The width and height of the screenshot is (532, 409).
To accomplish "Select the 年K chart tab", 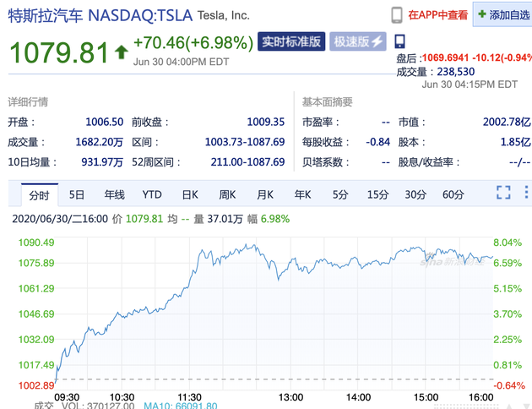I will (302, 195).
